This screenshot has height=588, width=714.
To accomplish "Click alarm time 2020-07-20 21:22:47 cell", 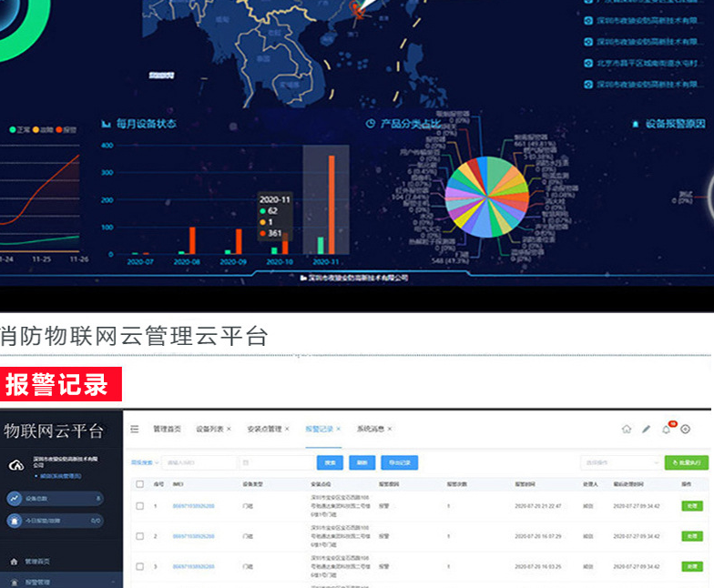I will pos(537,506).
